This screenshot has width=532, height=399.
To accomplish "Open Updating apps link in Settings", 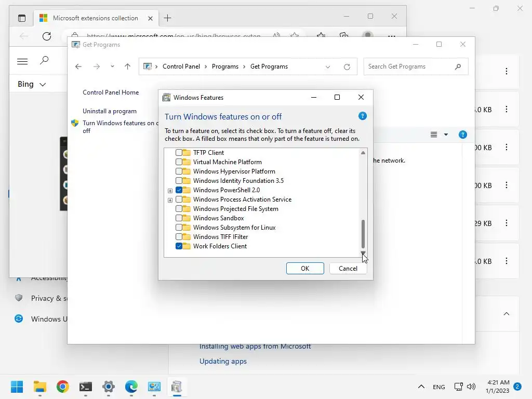I will tap(223, 362).
